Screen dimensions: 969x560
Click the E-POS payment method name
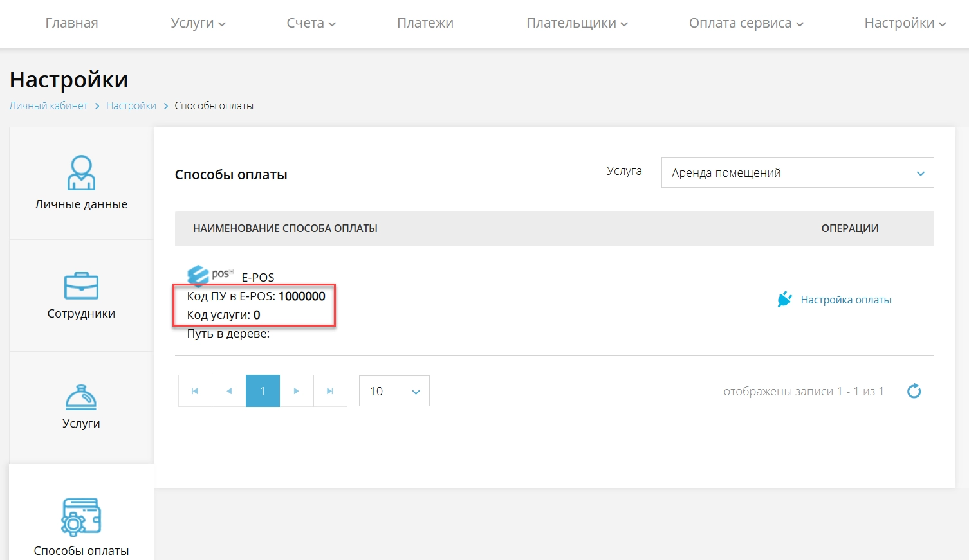258,277
